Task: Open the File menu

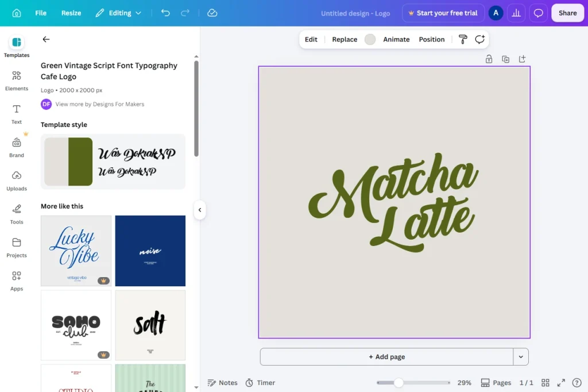Action: 41,13
